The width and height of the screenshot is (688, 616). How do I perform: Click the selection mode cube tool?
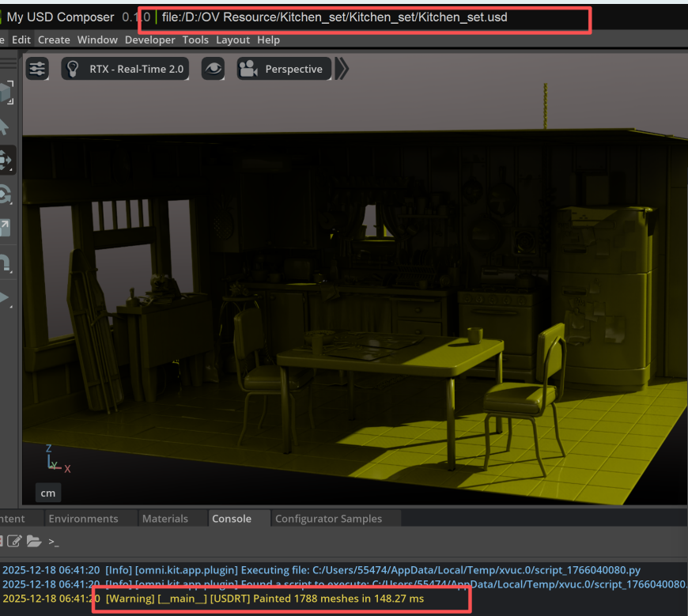pyautogui.click(x=6, y=93)
